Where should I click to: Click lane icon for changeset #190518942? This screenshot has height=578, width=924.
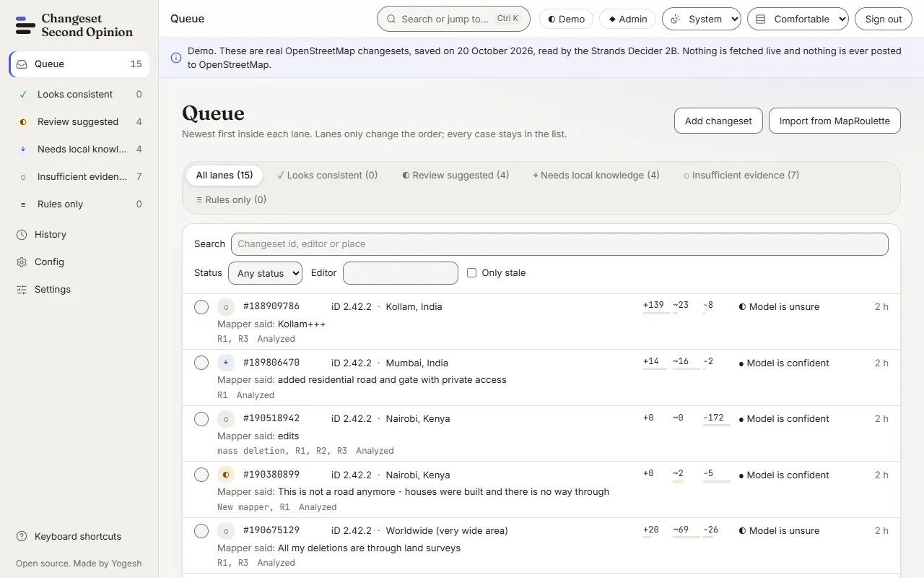click(x=226, y=419)
